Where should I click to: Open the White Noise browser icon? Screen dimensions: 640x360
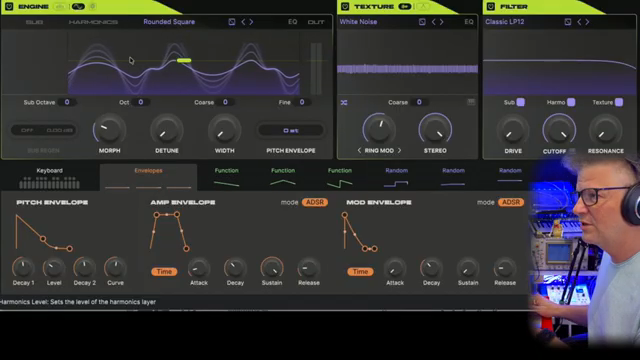(422, 22)
